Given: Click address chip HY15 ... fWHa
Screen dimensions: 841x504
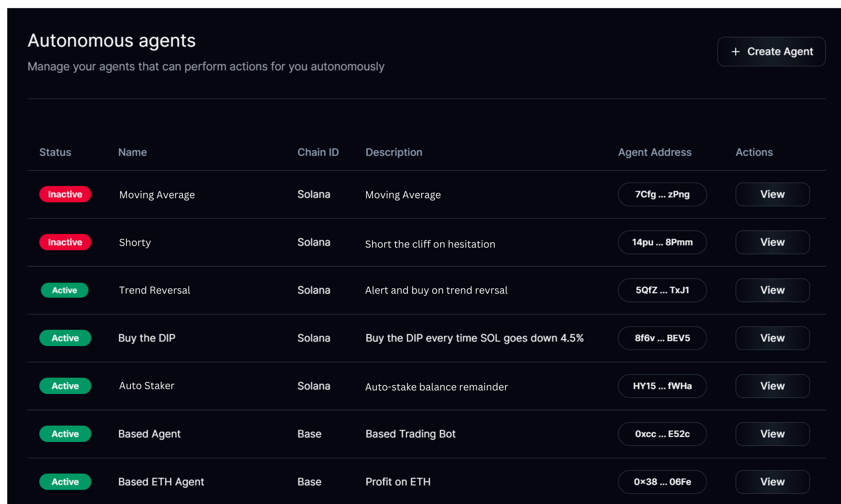Looking at the screenshot, I should point(662,386).
